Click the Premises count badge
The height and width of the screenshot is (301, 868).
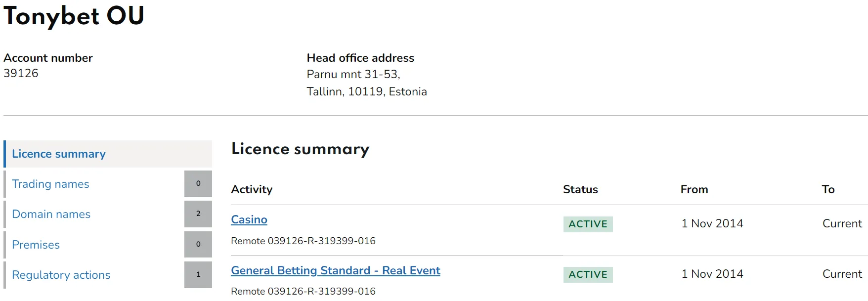198,245
